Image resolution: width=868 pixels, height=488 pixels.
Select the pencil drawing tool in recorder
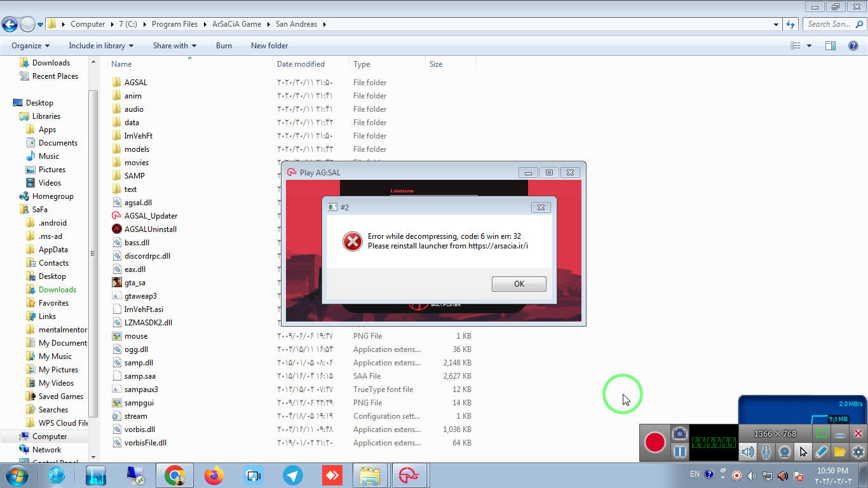tap(821, 452)
